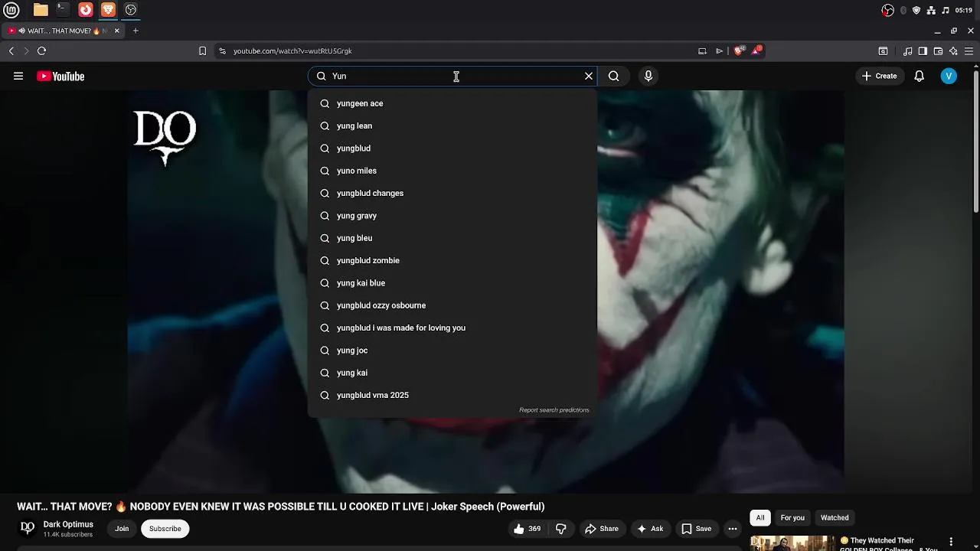Bookmark this page

[202, 51]
